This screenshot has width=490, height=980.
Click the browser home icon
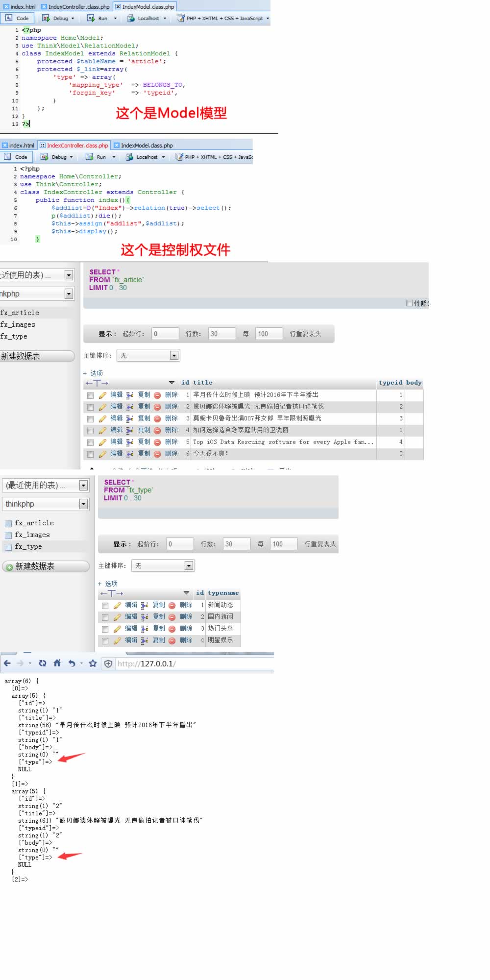pos(57,663)
